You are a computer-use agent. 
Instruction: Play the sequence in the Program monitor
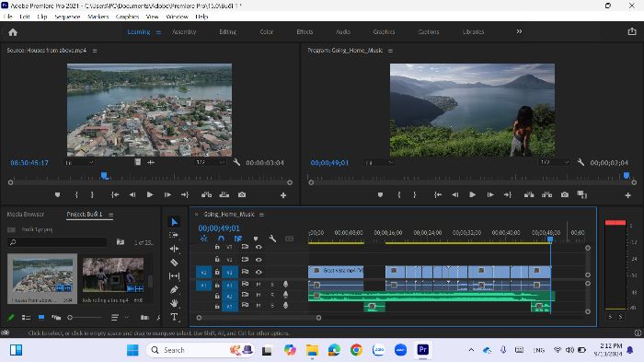[472, 195]
